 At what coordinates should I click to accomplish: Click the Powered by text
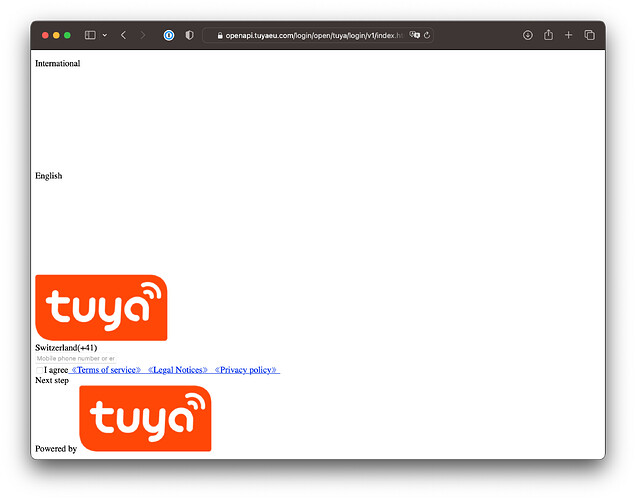pos(56,449)
